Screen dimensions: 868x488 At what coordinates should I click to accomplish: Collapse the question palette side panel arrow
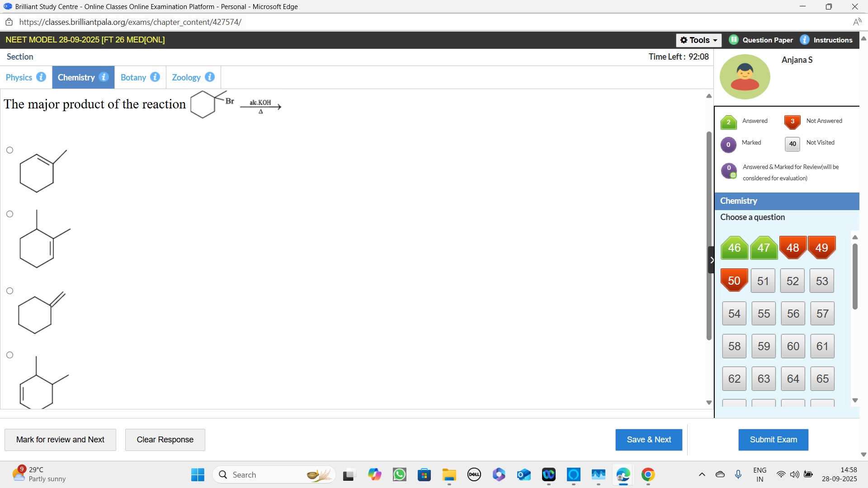tap(712, 260)
